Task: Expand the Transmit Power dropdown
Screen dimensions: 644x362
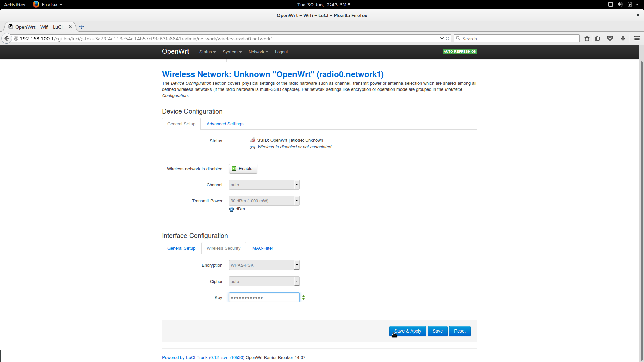Action: point(264,201)
